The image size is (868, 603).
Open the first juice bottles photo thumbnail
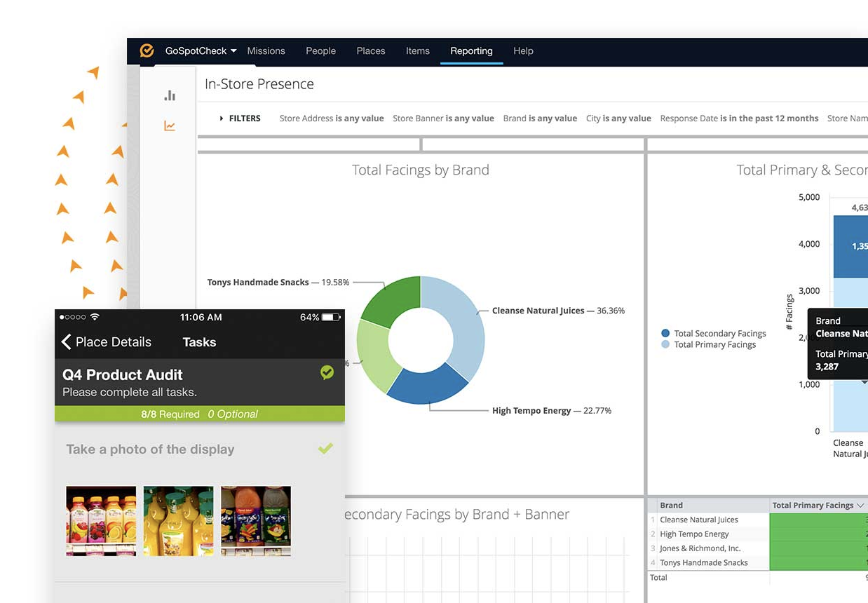[101, 521]
